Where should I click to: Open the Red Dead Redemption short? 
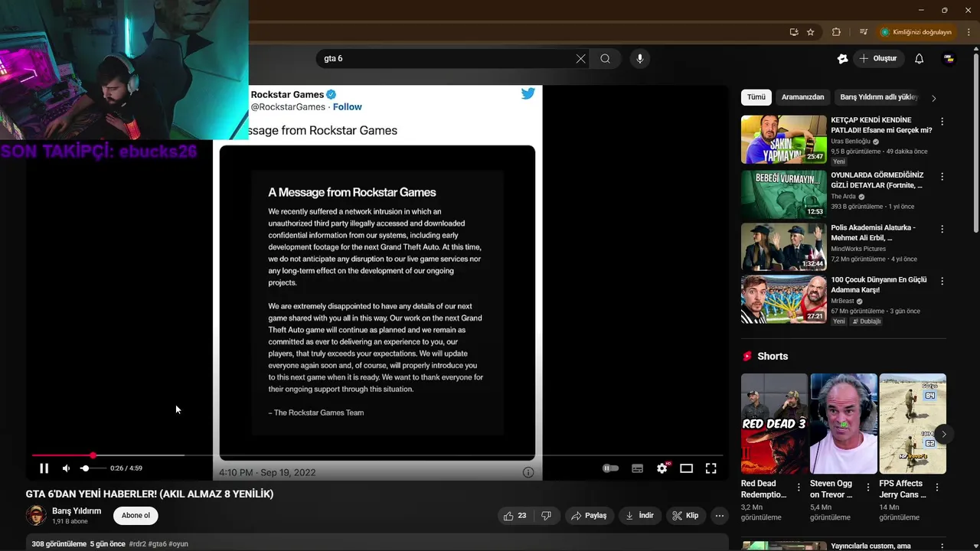(x=774, y=423)
